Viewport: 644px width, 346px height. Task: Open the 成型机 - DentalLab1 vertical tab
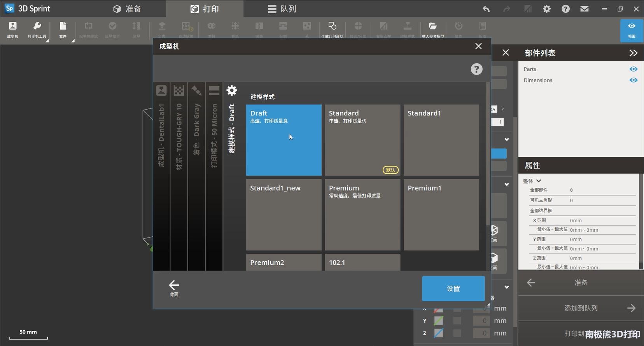(x=161, y=128)
